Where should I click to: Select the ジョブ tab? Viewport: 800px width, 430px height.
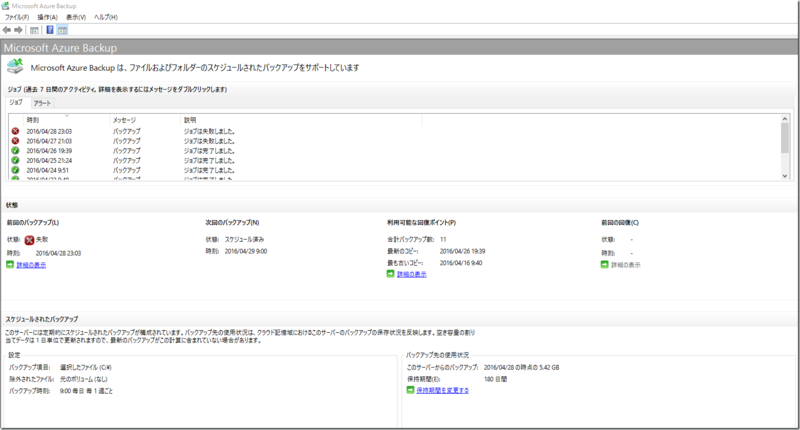click(x=16, y=103)
